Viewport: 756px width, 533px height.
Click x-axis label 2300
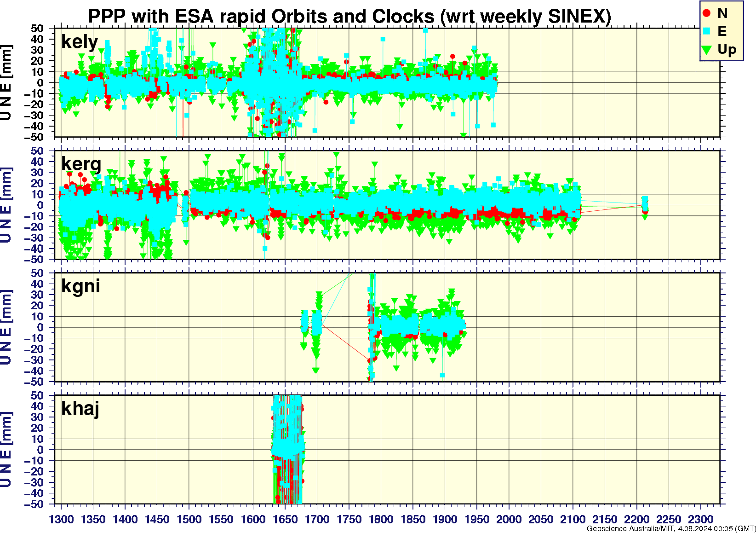pyautogui.click(x=700, y=519)
